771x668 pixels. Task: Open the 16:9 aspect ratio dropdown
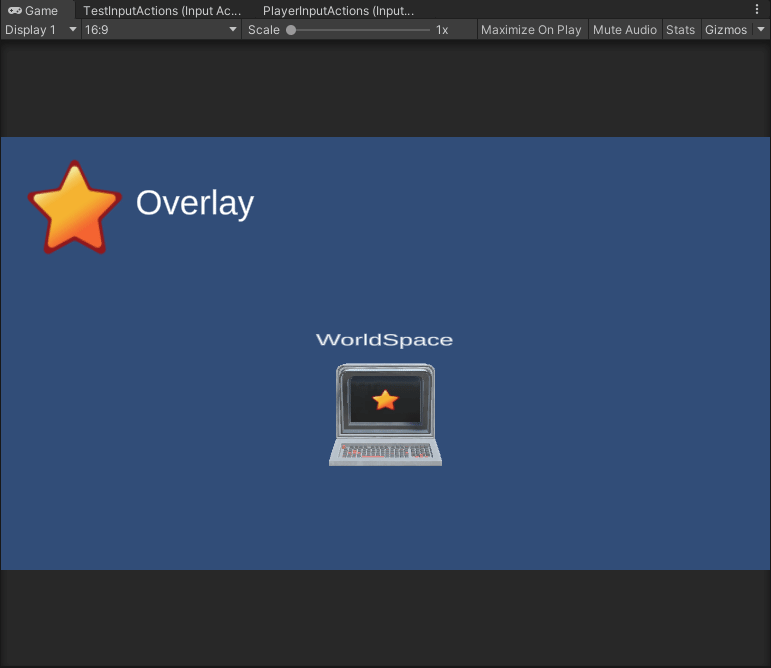(x=161, y=30)
